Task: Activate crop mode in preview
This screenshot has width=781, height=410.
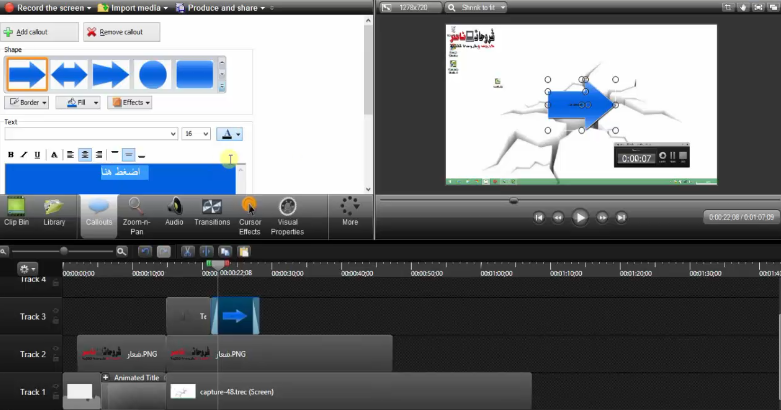Action: click(x=727, y=7)
